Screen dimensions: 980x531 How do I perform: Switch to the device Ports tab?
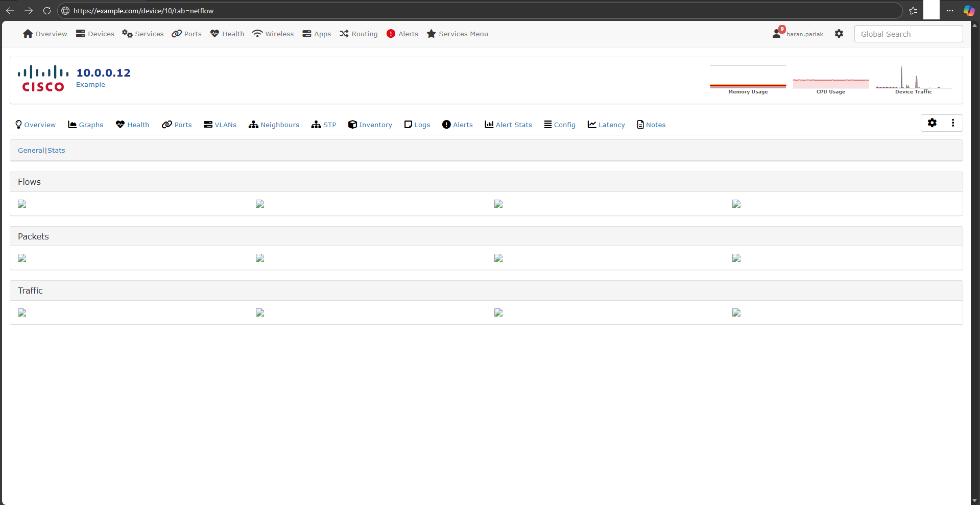pos(177,125)
